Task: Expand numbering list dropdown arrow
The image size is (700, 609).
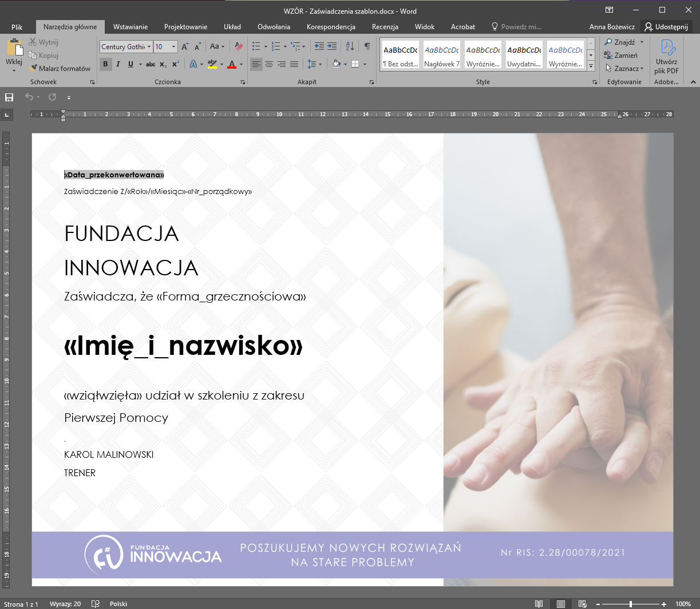Action: tap(284, 46)
